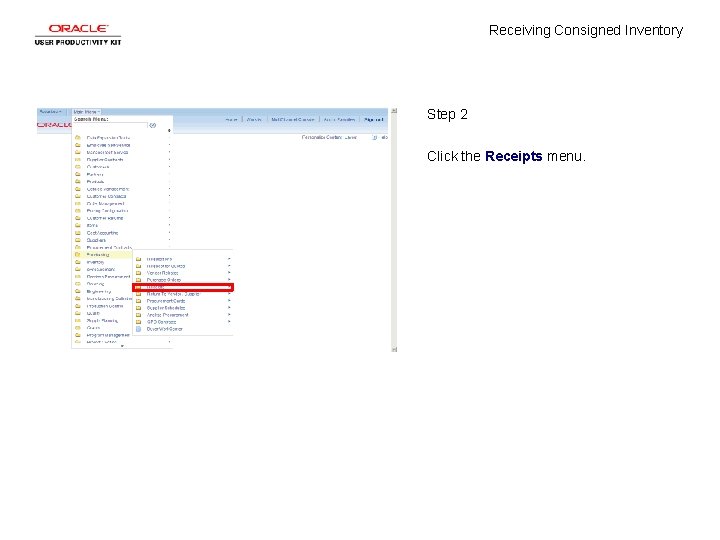Expand the Analyze Procurement submenu arrow
The image size is (720, 540).
pyautogui.click(x=229, y=315)
